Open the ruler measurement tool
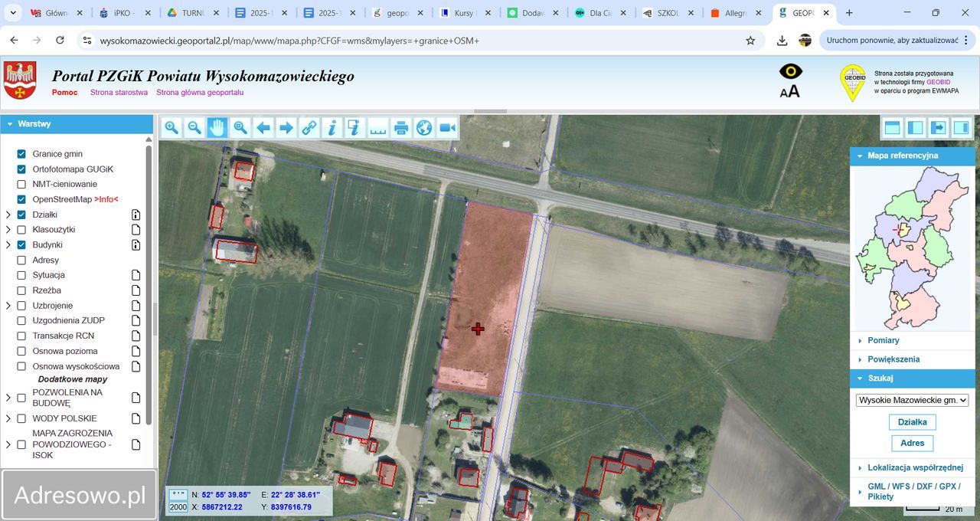 pos(378,128)
